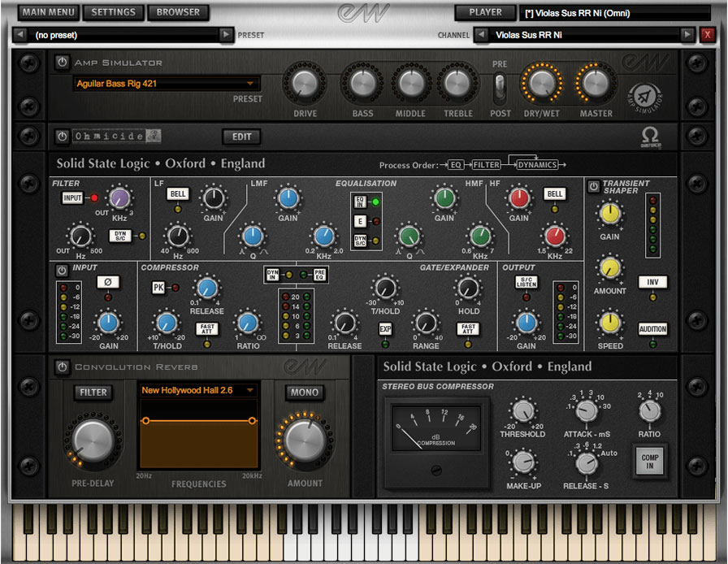Click the Amp Simulator Bass knob

coord(362,84)
